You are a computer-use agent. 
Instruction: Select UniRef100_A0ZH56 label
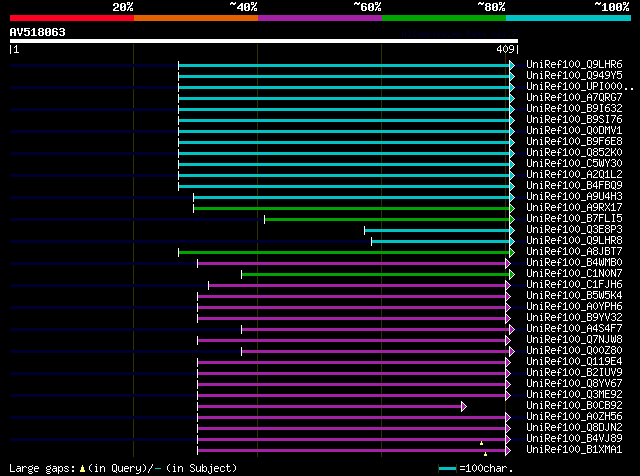tap(574, 417)
